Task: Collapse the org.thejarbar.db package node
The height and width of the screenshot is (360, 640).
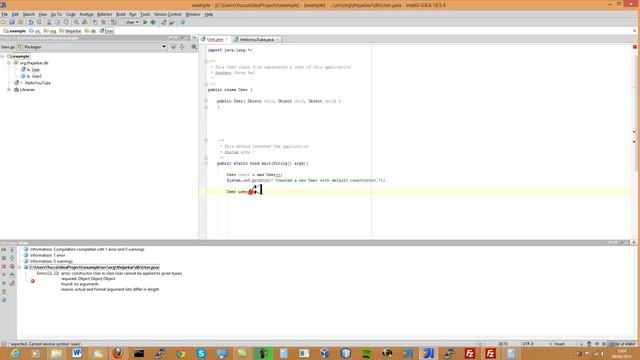Action: [x=9, y=63]
